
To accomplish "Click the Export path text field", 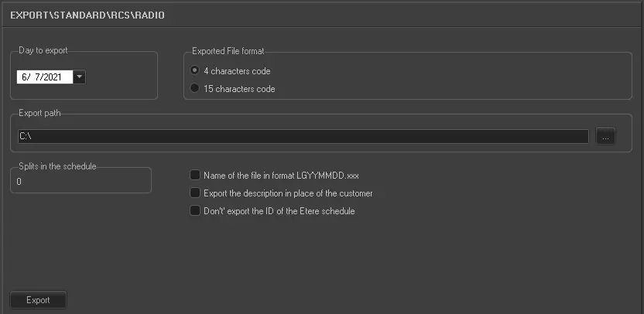I will pyautogui.click(x=303, y=136).
